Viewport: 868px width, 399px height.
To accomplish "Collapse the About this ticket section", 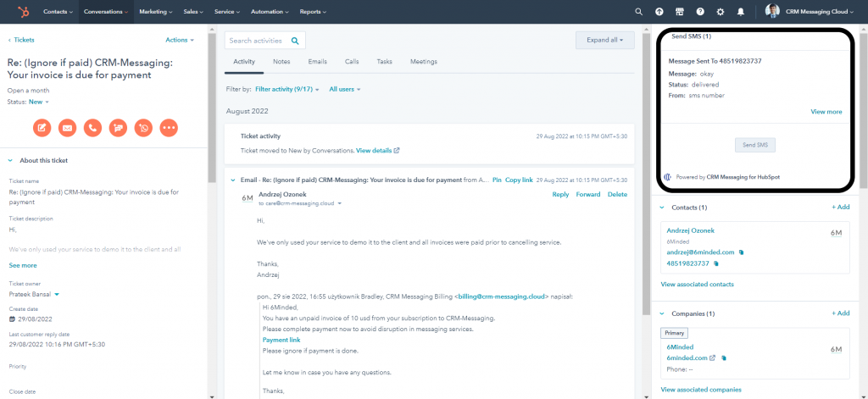I will pos(10,160).
